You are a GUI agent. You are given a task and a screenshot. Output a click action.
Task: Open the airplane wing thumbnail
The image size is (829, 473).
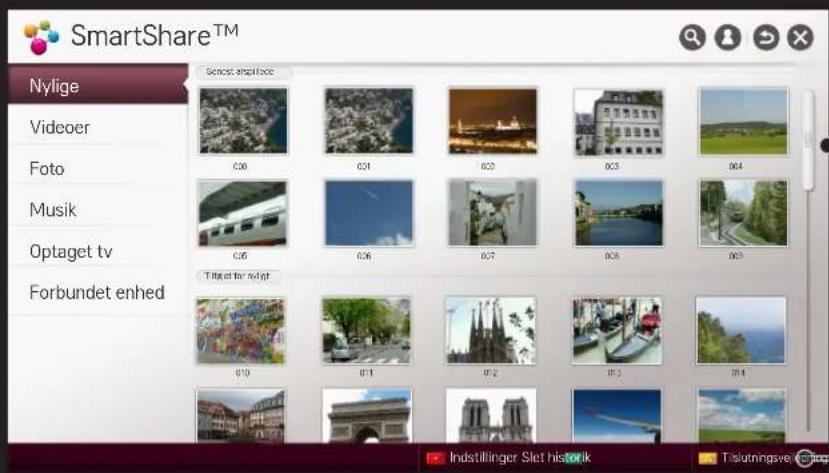click(x=617, y=416)
